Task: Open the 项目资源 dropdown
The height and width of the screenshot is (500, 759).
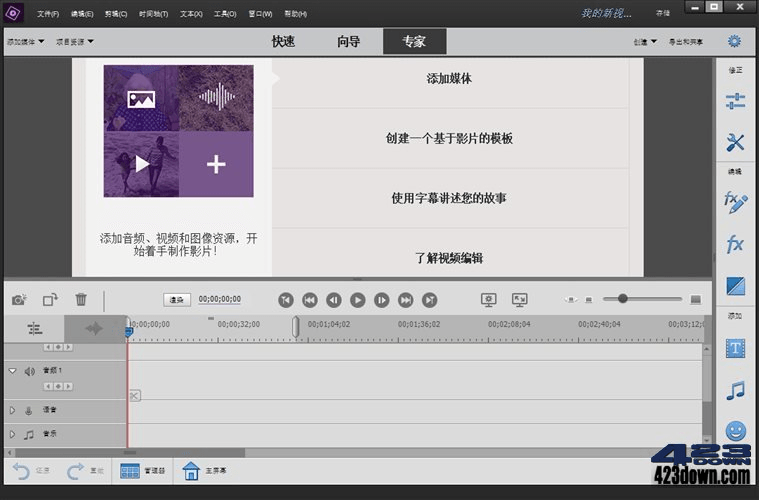Action: pyautogui.click(x=75, y=42)
